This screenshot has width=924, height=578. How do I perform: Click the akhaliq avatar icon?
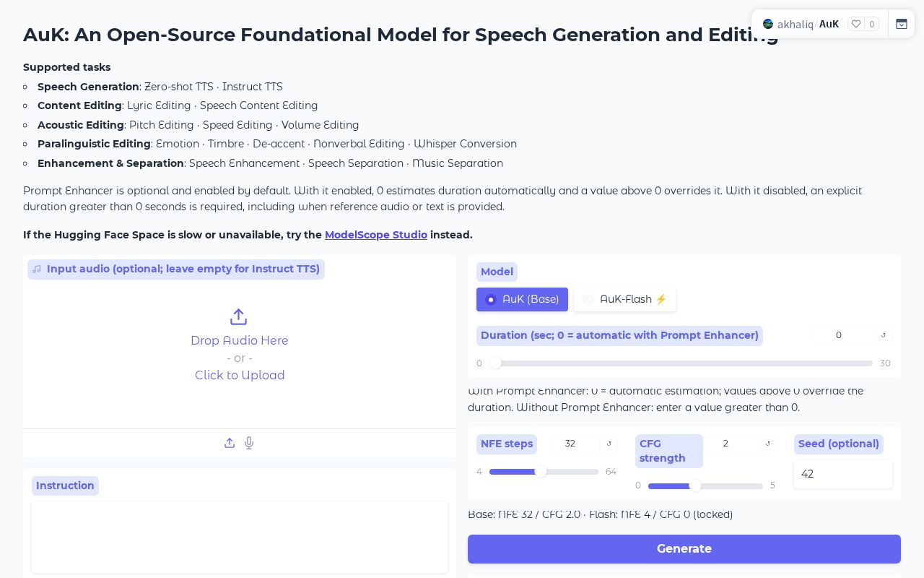click(768, 24)
